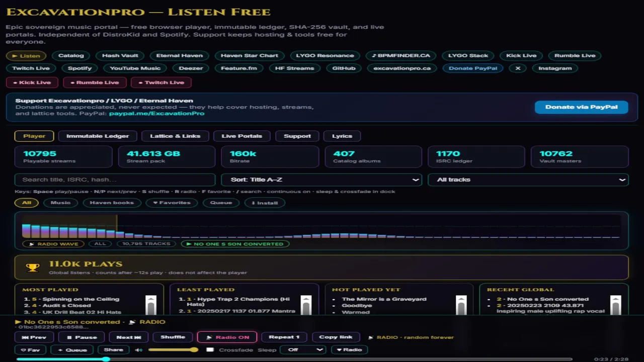Open BPMFINDER.CA music note link

click(401, 56)
